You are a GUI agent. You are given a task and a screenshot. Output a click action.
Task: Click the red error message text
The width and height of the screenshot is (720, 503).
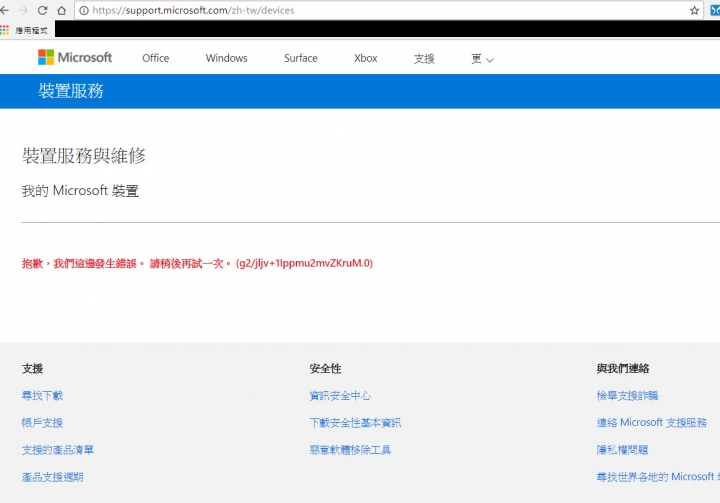[197, 263]
